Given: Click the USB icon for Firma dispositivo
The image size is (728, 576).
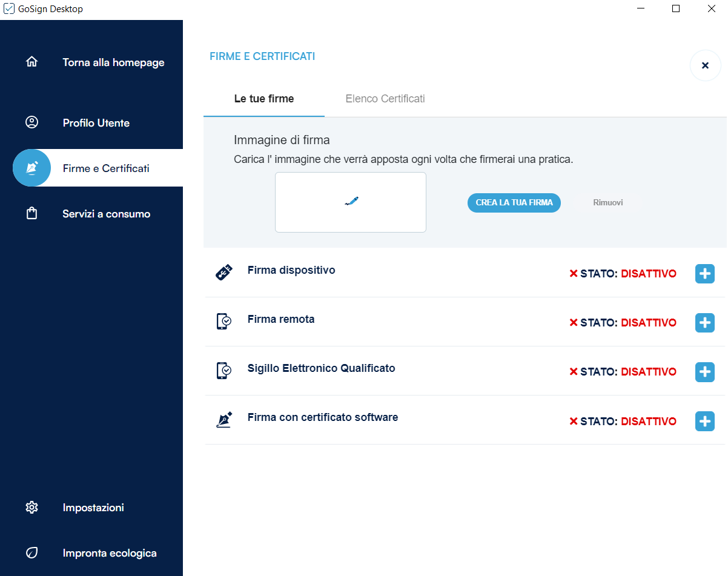Looking at the screenshot, I should coord(223,273).
